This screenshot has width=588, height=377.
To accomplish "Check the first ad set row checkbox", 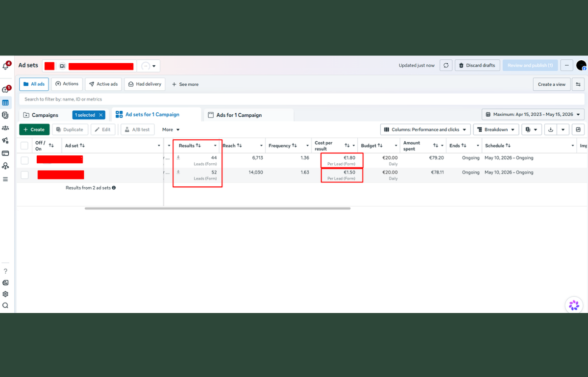I will pos(24,160).
